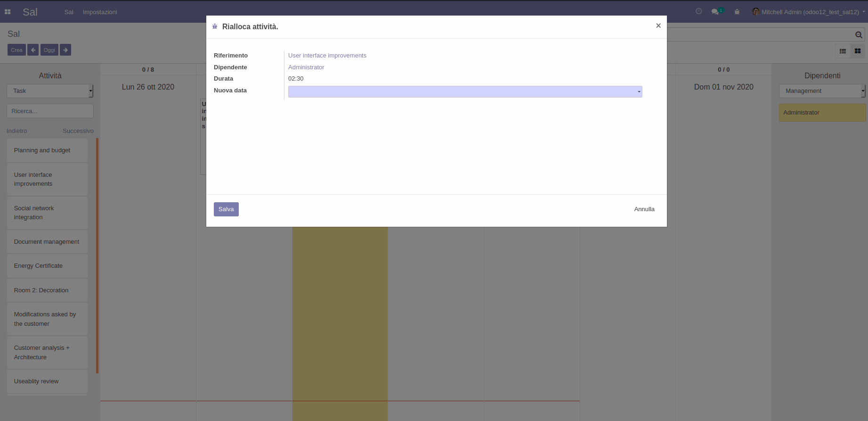Expand the Task type selector

50,91
